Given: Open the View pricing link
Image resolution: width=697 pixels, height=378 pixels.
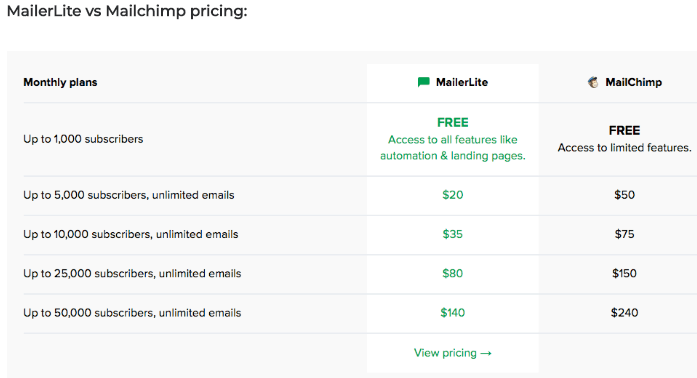Looking at the screenshot, I should (453, 353).
